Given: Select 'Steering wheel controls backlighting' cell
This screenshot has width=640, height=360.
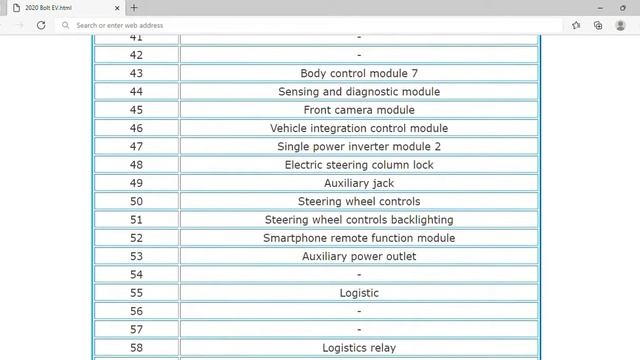Looking at the screenshot, I should tap(359, 220).
